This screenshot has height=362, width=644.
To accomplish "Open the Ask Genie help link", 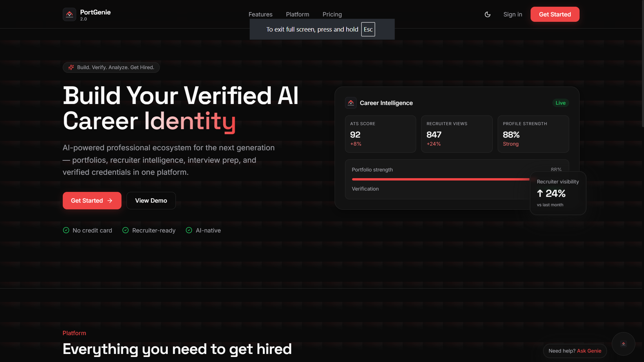I will 589,351.
